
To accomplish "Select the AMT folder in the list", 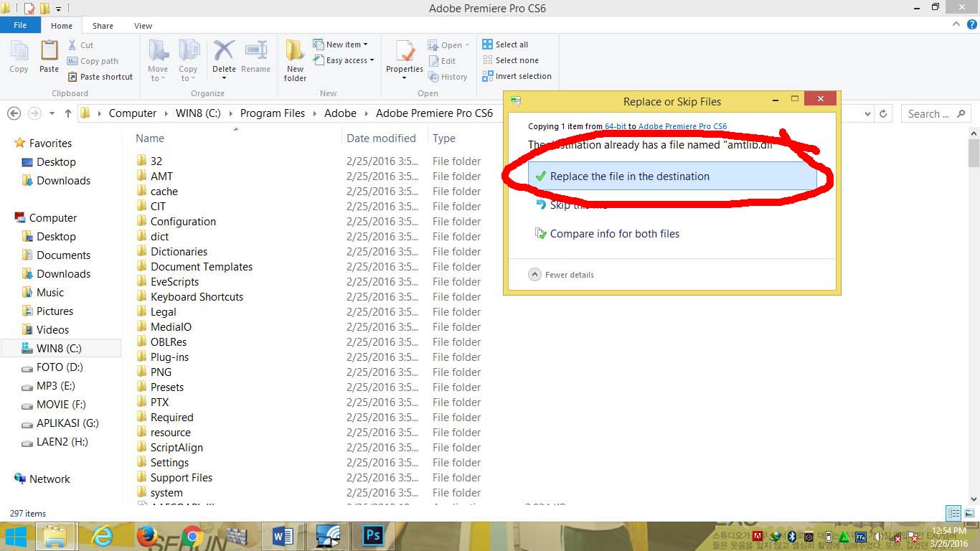I will (x=161, y=176).
